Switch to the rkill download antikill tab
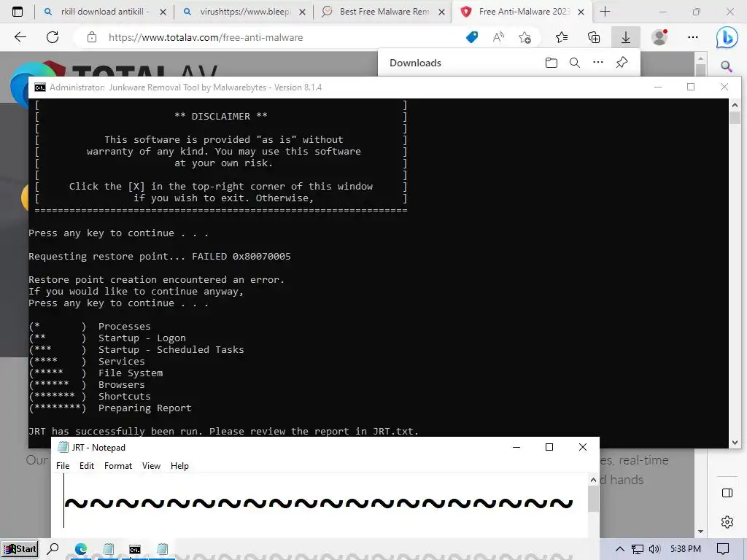Image resolution: width=747 pixels, height=560 pixels. click(105, 12)
